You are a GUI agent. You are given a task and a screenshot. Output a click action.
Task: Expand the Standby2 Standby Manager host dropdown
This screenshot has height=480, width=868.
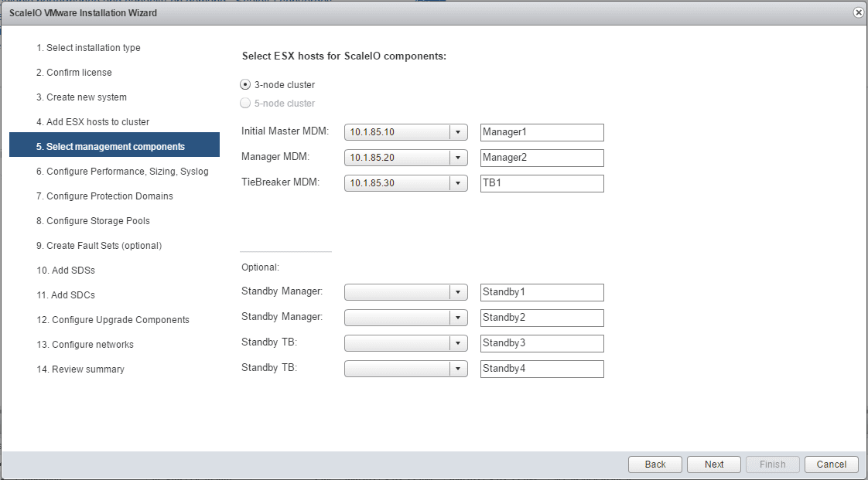(406, 318)
